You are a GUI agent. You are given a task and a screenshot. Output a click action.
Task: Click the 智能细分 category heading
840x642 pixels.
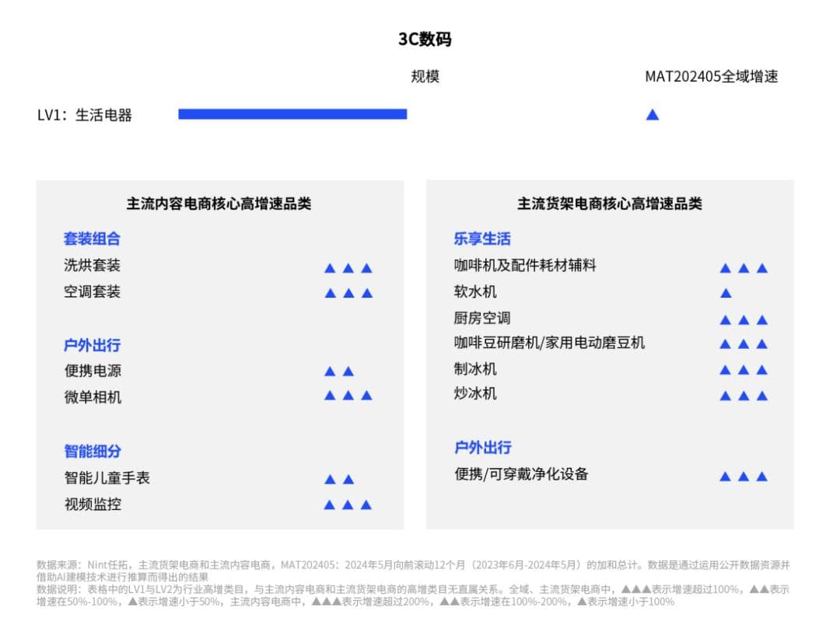[92, 451]
